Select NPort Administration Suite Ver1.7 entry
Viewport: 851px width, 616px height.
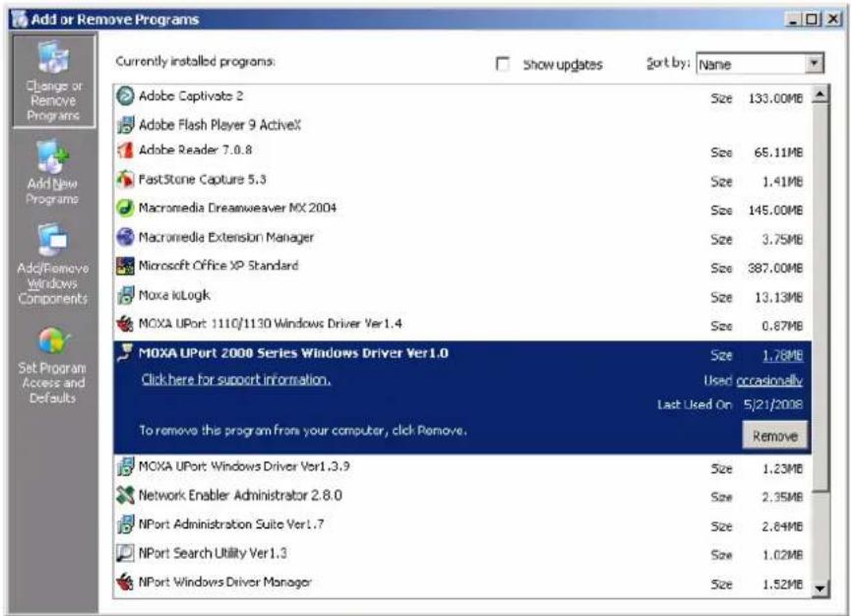[x=461, y=524]
